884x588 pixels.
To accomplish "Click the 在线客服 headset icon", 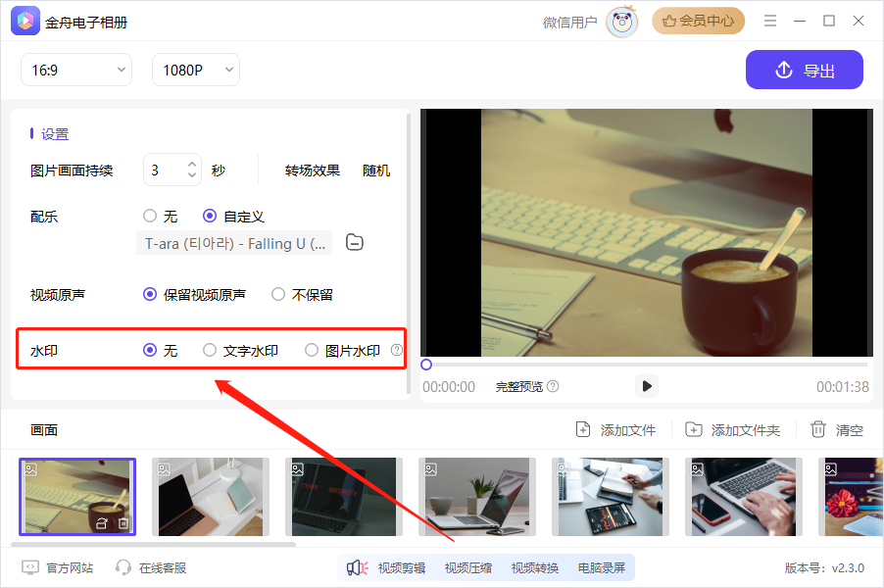I will [123, 567].
